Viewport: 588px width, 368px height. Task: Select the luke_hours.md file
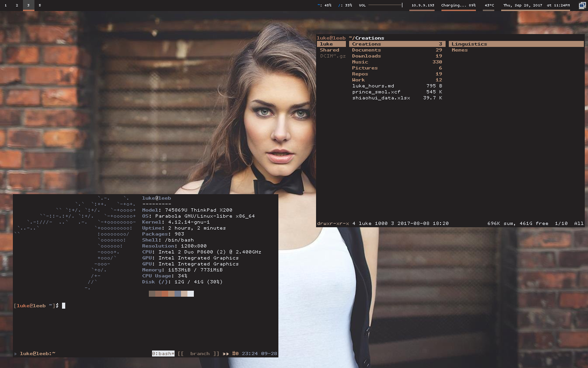click(373, 86)
